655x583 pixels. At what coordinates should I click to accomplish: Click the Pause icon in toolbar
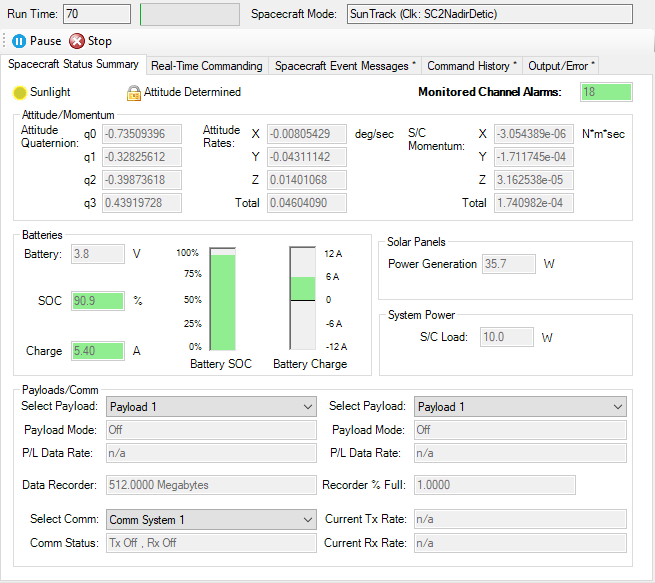[x=19, y=41]
